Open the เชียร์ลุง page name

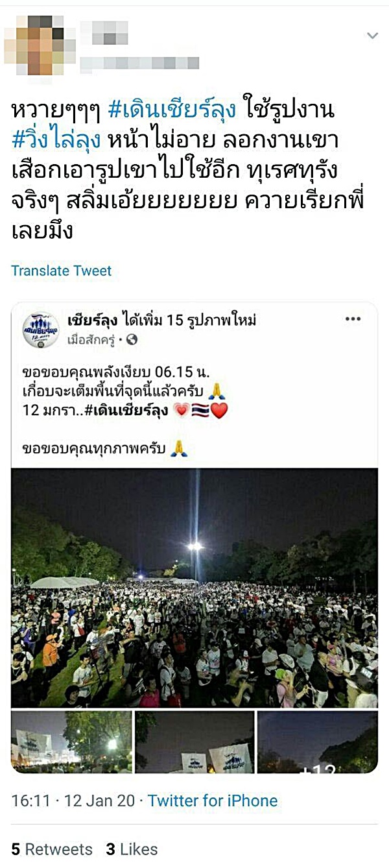click(x=88, y=320)
